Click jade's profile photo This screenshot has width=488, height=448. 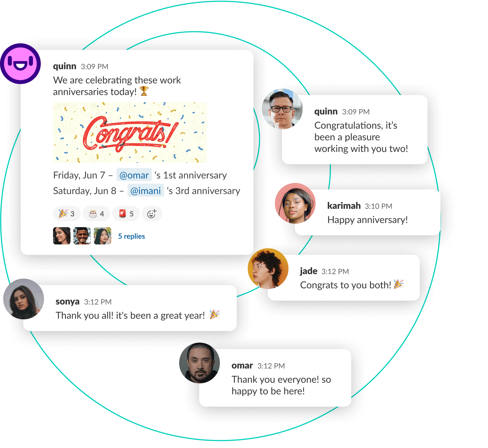coord(268,269)
